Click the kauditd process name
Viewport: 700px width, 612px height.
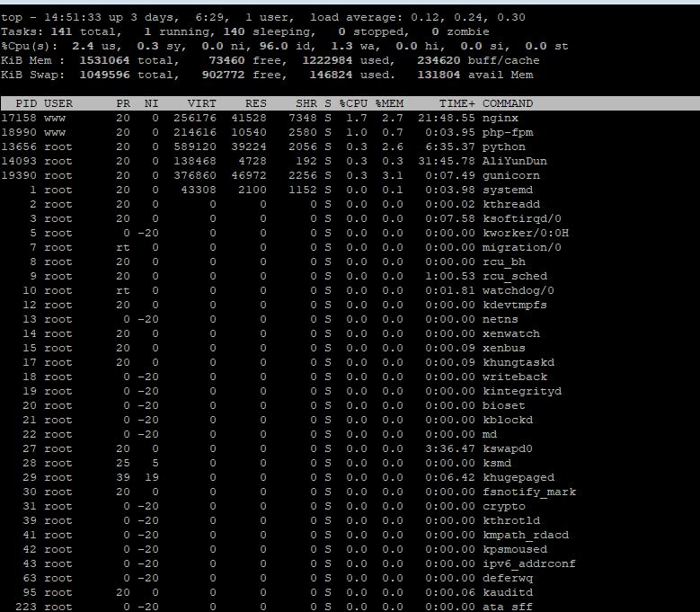pos(507,592)
